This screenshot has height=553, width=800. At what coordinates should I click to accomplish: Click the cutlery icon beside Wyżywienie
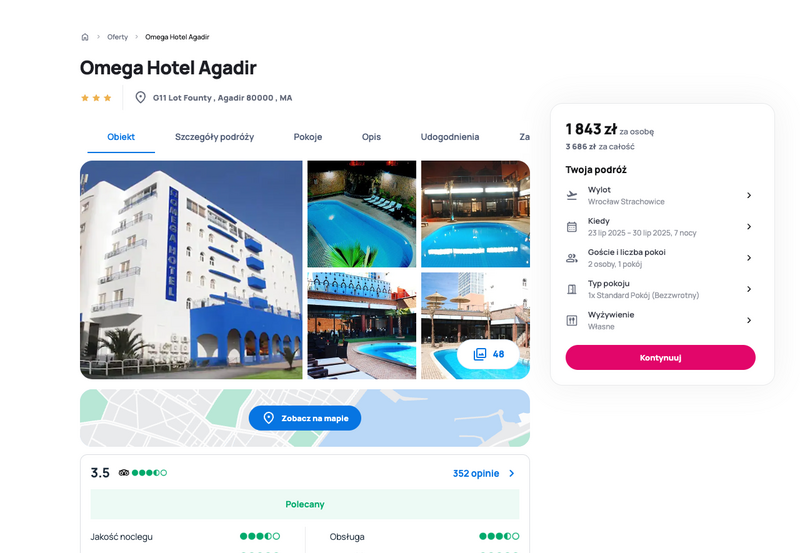572,320
